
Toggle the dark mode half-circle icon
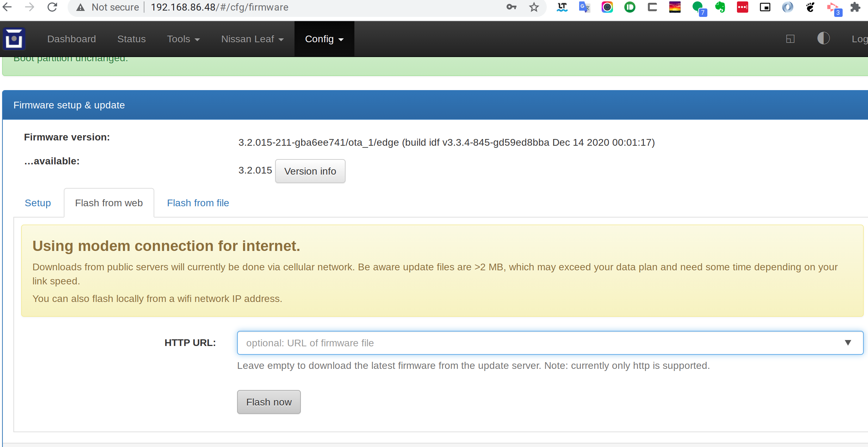point(824,39)
